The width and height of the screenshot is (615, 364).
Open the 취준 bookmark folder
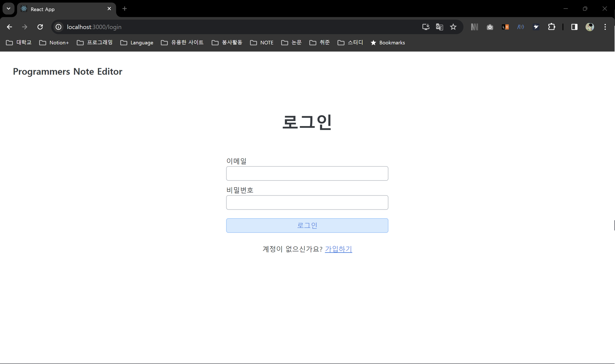coord(320,42)
